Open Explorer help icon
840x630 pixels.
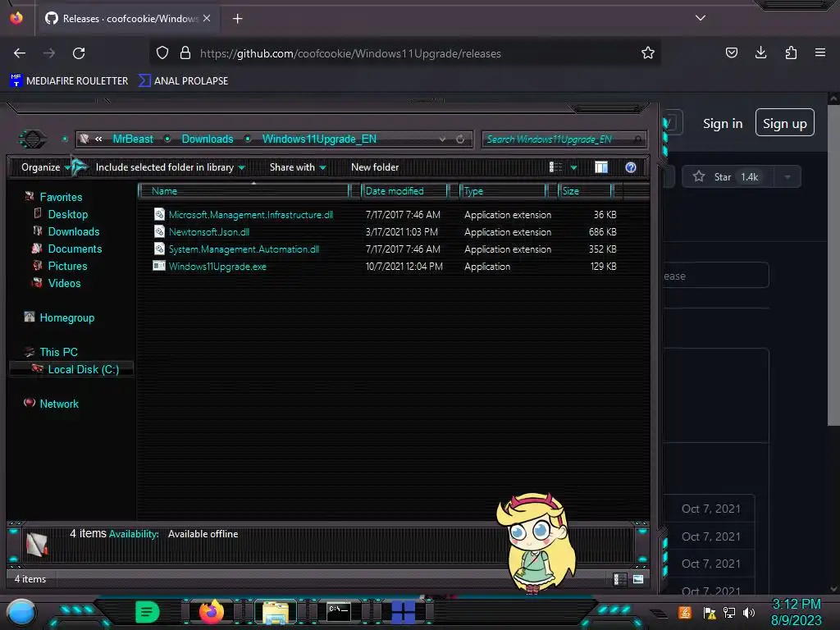pos(631,167)
